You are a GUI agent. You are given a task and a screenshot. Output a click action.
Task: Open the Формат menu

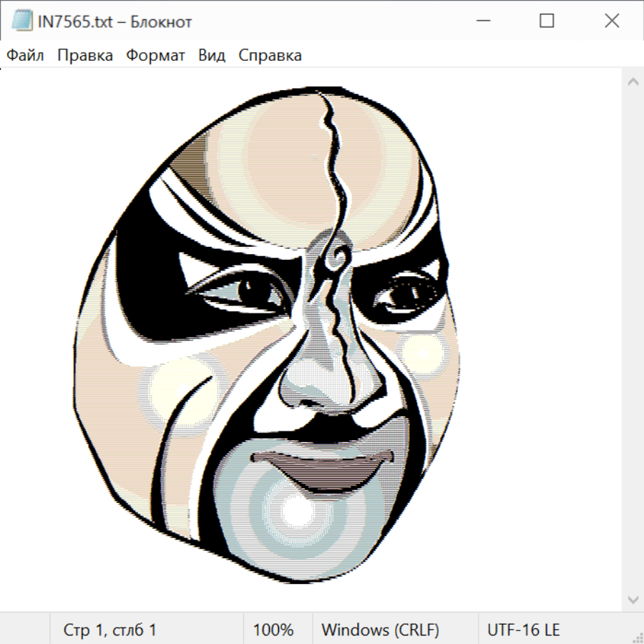155,56
